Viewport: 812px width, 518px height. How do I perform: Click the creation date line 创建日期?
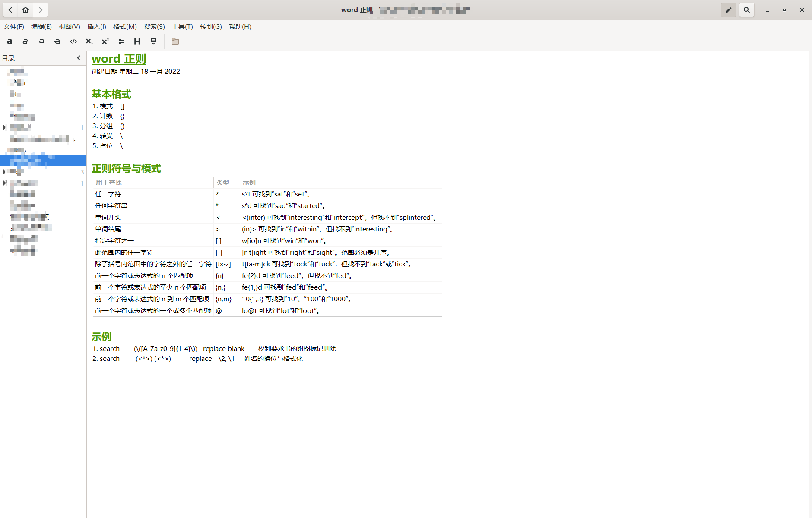click(x=136, y=72)
